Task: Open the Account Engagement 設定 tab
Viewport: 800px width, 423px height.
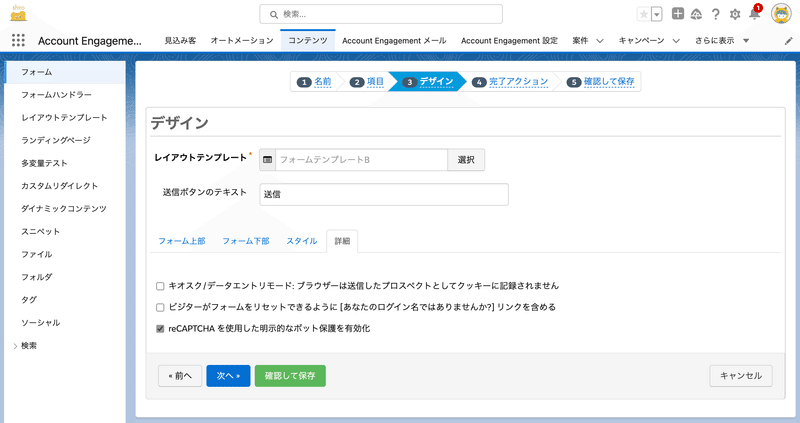Action: [x=509, y=40]
